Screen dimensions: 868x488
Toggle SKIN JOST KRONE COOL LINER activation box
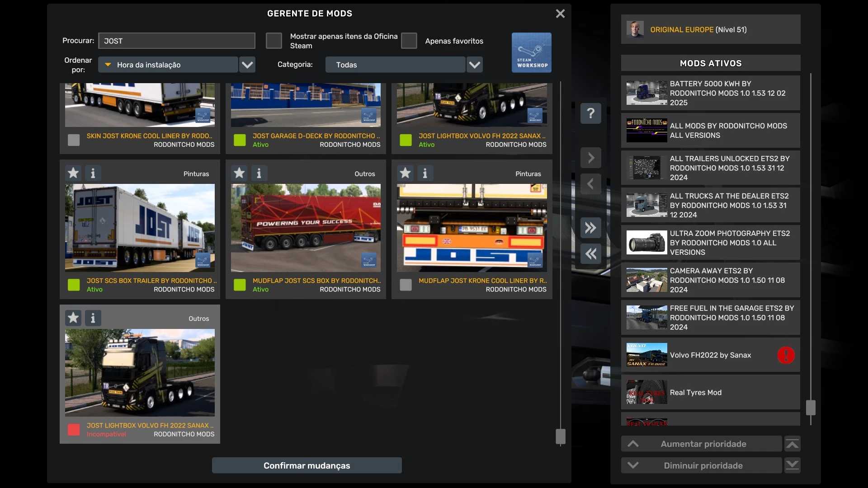pyautogui.click(x=74, y=140)
